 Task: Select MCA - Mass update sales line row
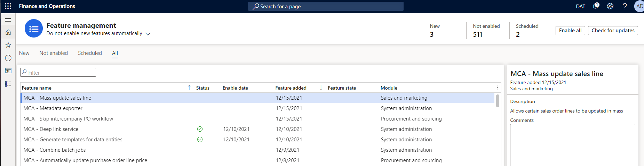257,98
